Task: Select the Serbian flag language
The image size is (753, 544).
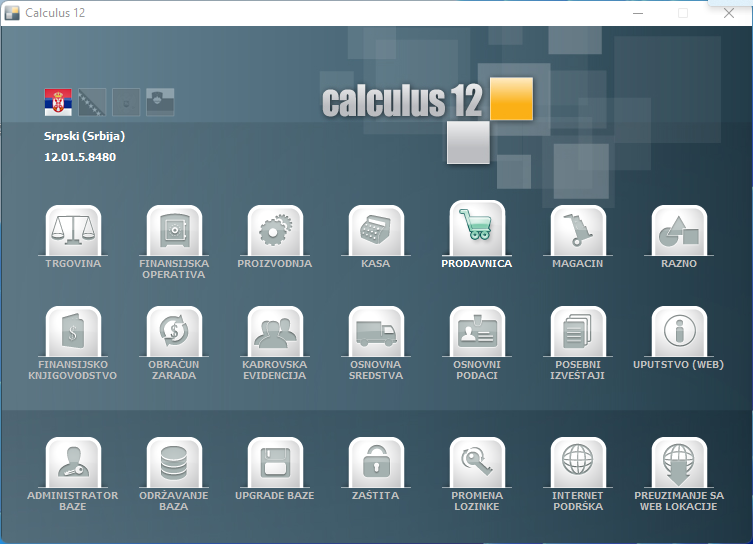Action: click(x=58, y=102)
